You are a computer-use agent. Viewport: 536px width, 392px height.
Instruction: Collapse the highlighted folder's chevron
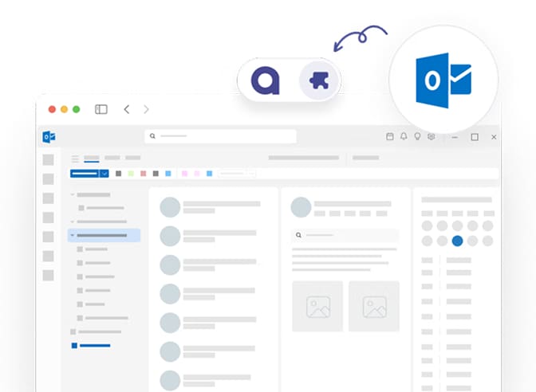coord(72,235)
